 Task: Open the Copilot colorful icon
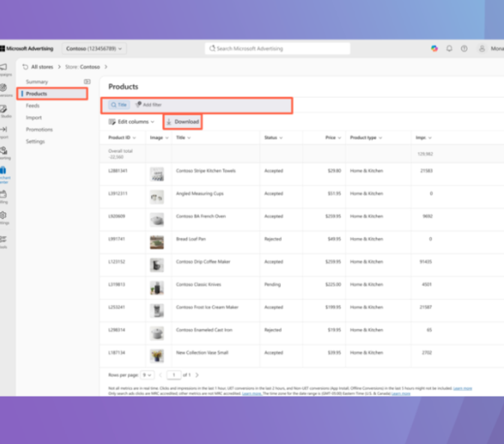pyautogui.click(x=434, y=49)
